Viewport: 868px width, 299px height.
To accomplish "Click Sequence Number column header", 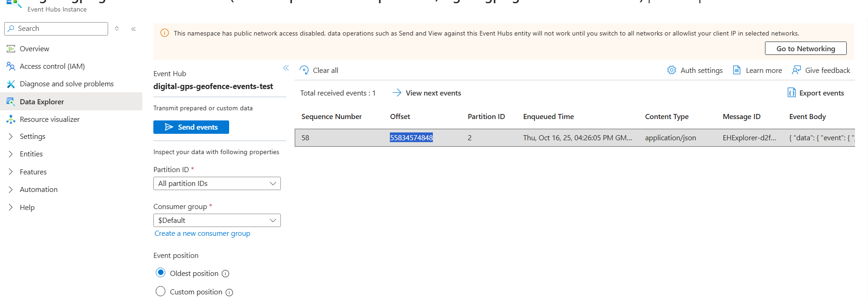I will [x=332, y=117].
